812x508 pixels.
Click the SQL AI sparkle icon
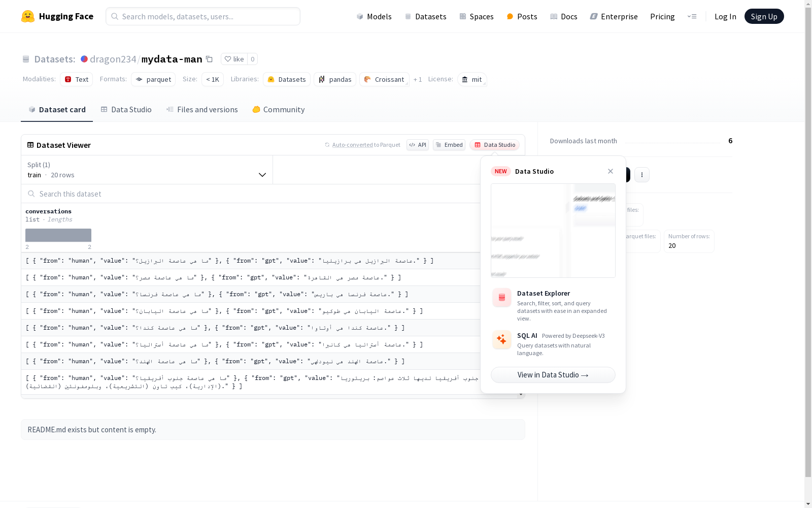(x=502, y=339)
